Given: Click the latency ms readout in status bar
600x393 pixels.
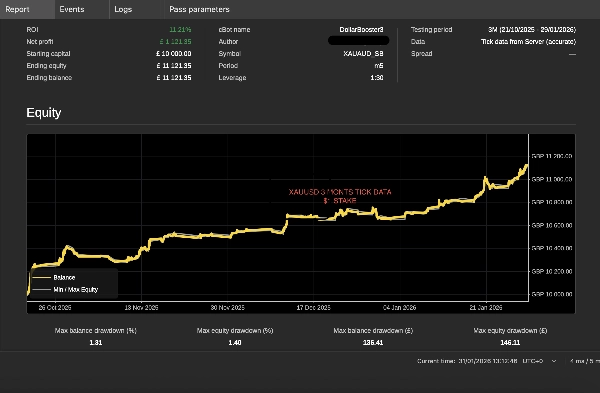Looking at the screenshot, I should point(584,361).
